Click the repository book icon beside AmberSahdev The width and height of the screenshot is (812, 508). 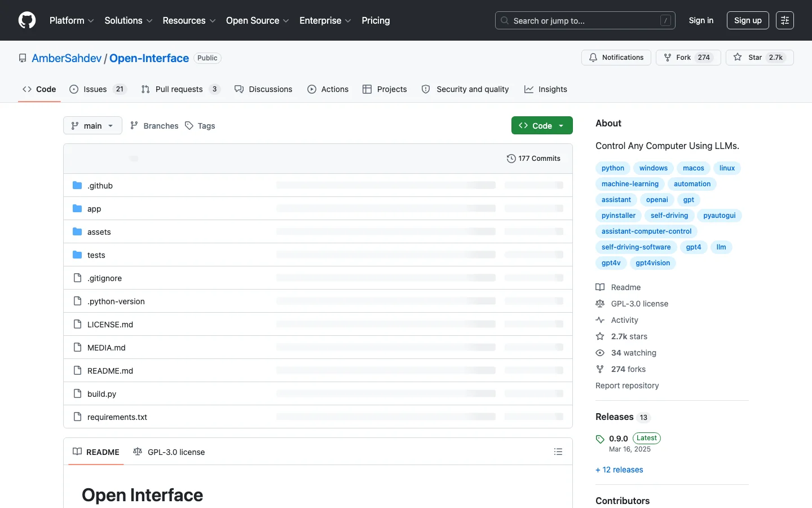click(x=23, y=58)
